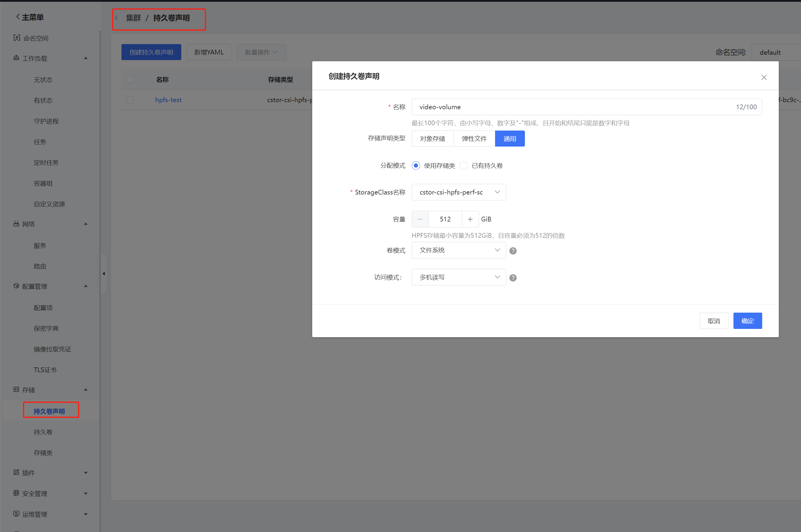
Task: Choose general claim type
Action: (x=510, y=139)
